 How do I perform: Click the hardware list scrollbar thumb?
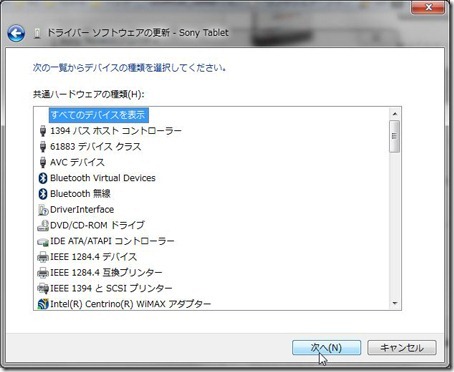point(395,136)
